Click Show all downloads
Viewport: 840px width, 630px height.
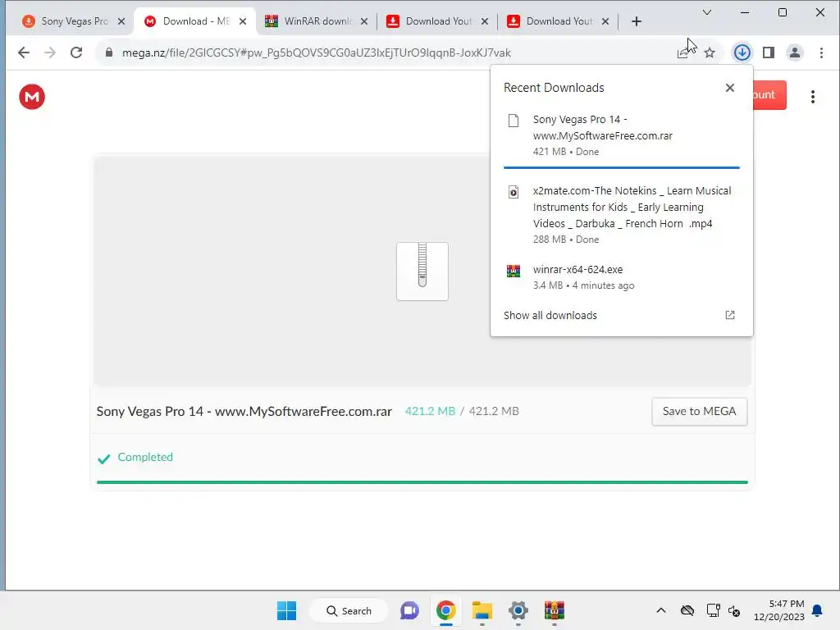tap(550, 316)
